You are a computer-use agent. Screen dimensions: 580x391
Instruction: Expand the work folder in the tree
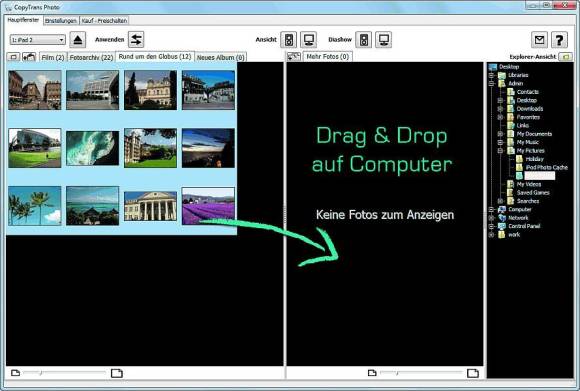click(492, 235)
